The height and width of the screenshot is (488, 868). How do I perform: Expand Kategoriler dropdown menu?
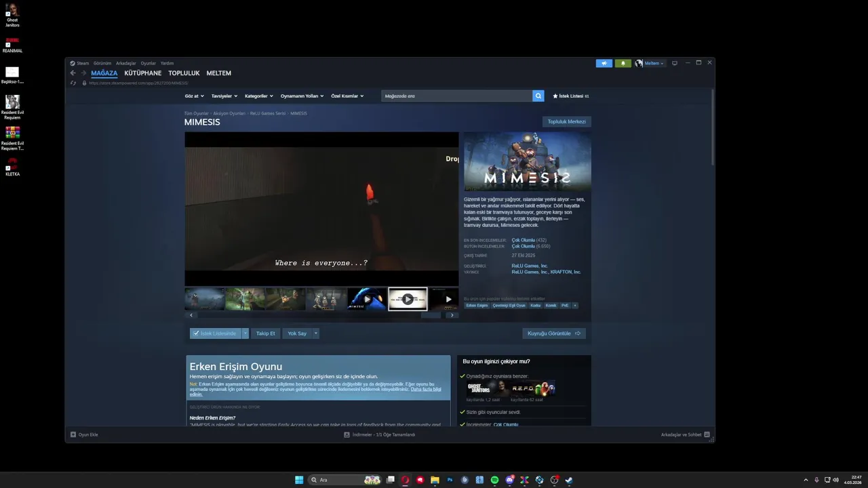click(x=258, y=96)
